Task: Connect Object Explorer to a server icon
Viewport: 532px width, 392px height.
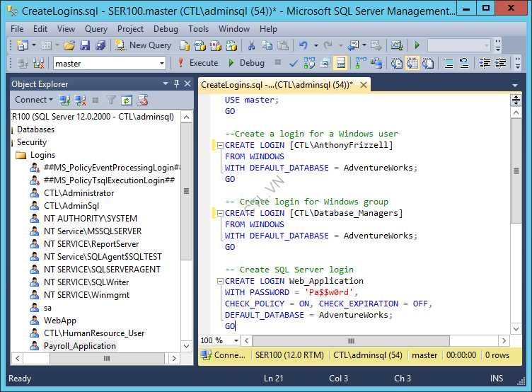Action: (x=64, y=100)
